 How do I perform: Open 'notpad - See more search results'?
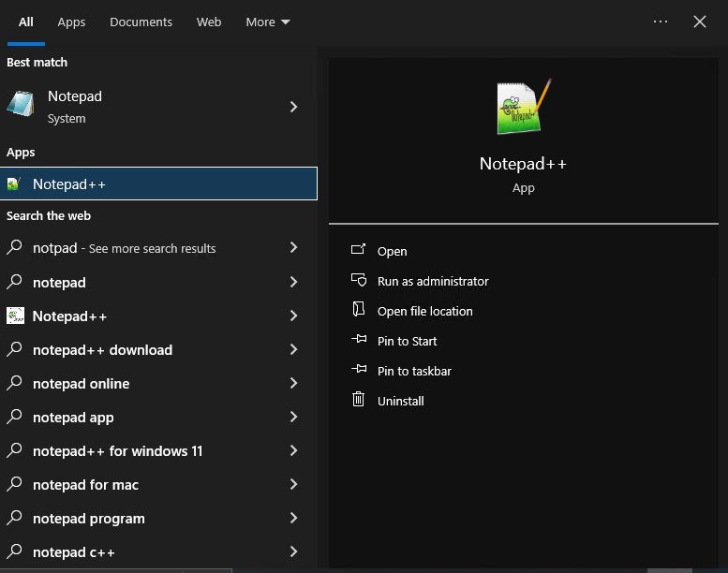point(124,248)
